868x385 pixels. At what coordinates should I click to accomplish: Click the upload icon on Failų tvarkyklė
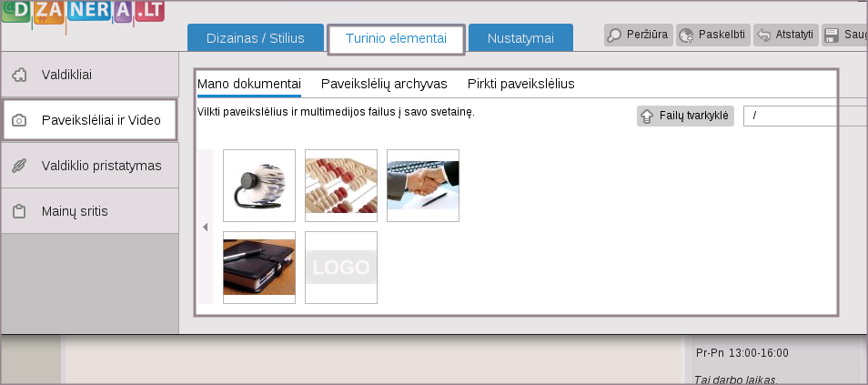(x=647, y=116)
